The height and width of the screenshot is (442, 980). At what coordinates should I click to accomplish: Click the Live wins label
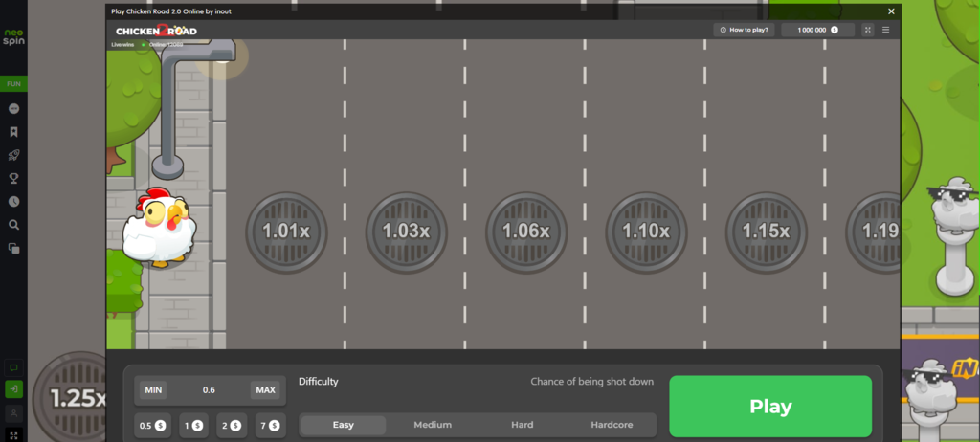[x=122, y=45]
